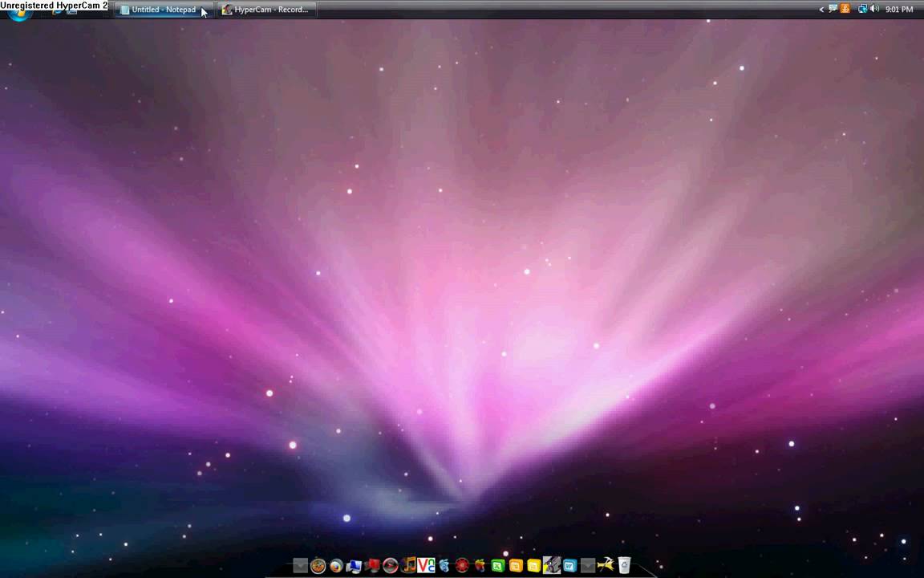Viewport: 924px width, 578px height.
Task: Open the yellow hammer tools dock icon
Action: click(606, 566)
